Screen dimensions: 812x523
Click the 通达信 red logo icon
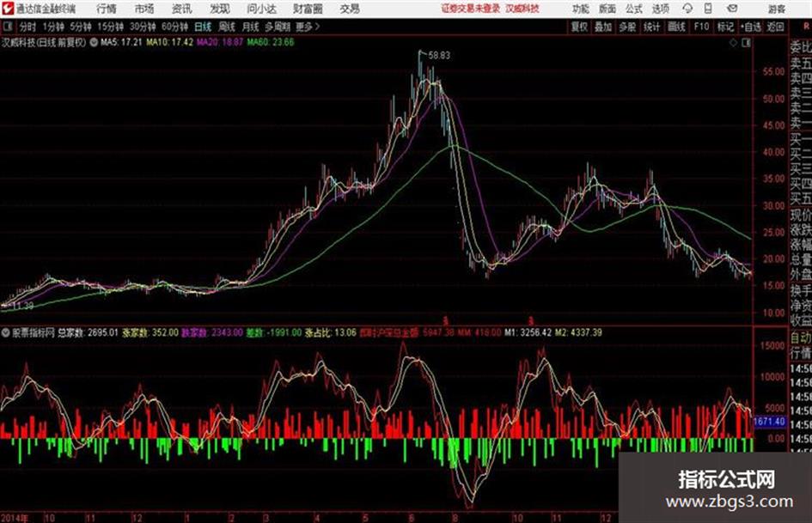[x=7, y=9]
